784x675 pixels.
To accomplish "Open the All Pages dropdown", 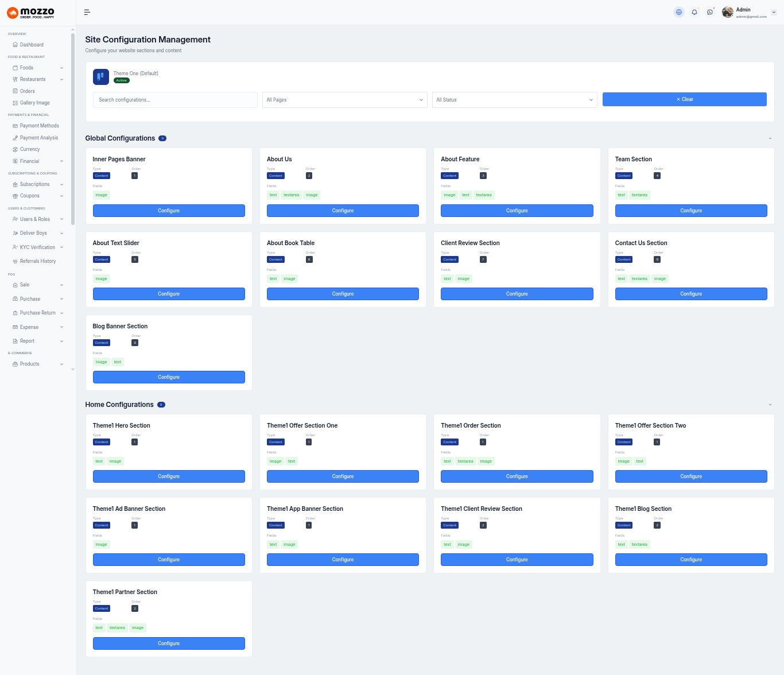I will click(344, 100).
